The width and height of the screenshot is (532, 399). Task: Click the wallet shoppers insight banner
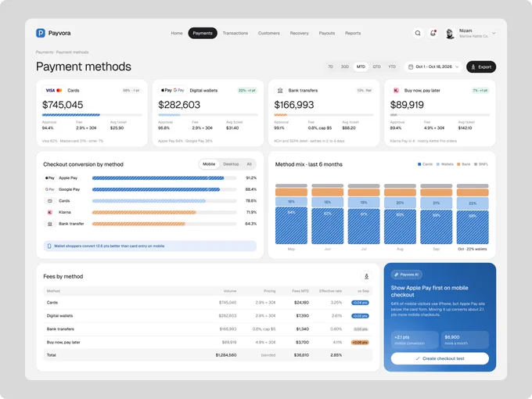tap(149, 246)
